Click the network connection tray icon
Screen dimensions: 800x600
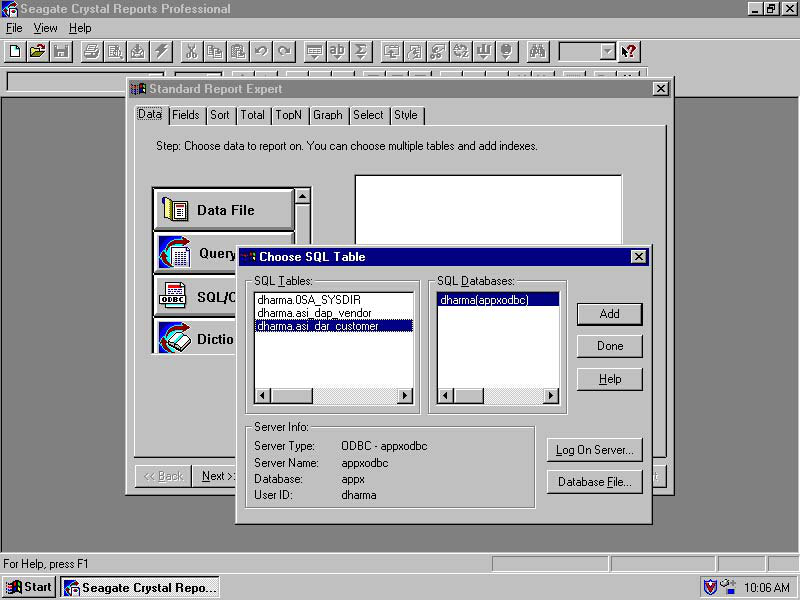[728, 587]
